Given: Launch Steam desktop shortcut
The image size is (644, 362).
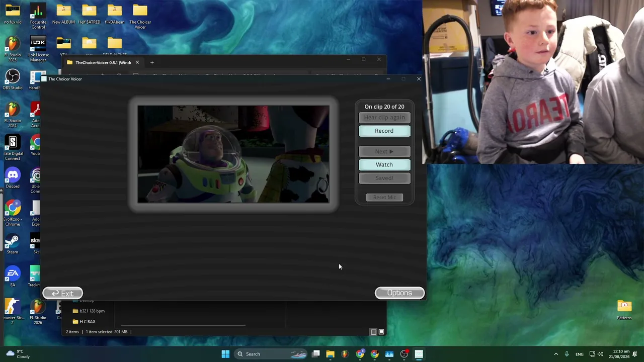Looking at the screenshot, I should pos(13,244).
